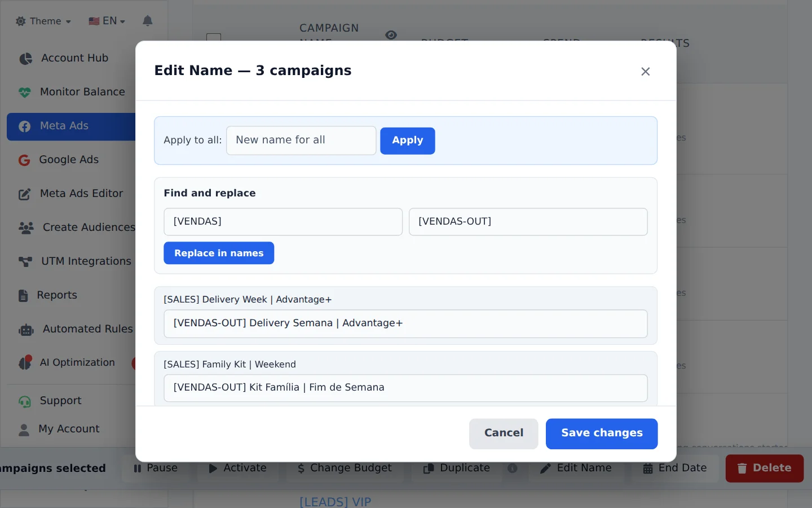Click Replace in names button
812x508 pixels.
point(219,253)
